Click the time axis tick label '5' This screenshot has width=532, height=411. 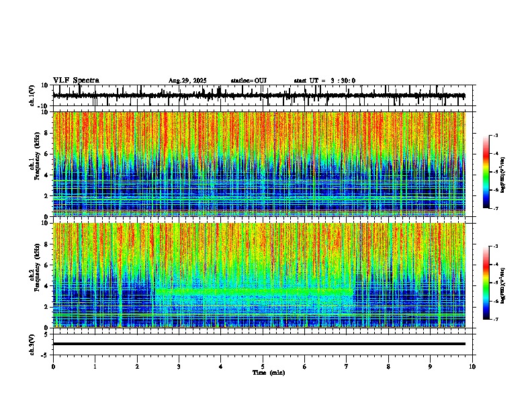tap(263, 367)
